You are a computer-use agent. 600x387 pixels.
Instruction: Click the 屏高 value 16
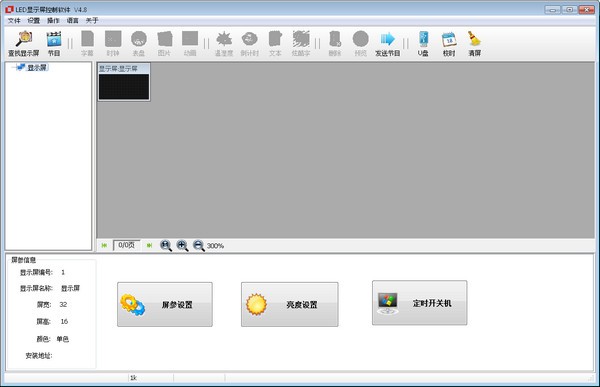point(64,322)
